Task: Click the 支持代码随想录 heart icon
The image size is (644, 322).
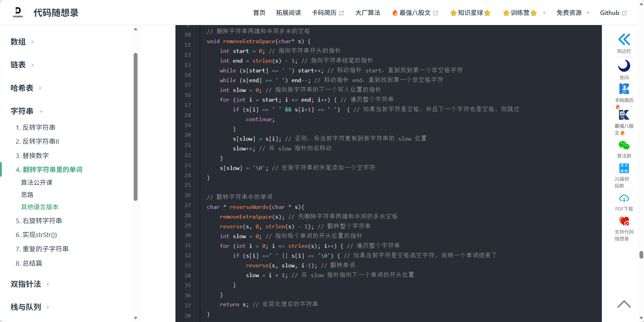Action: (x=624, y=221)
